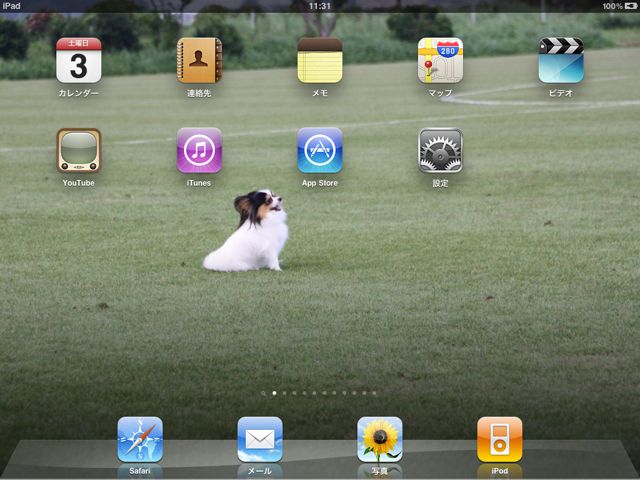Tap the 11:31 clock in status bar

320,6
